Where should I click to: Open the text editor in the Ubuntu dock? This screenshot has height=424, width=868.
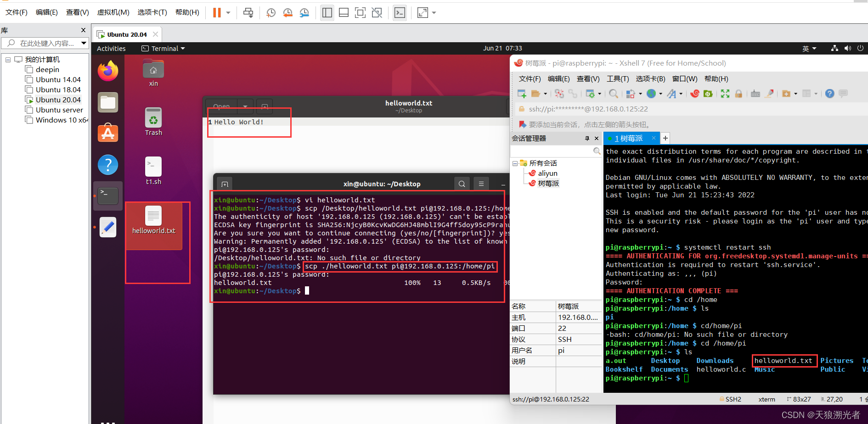coord(108,227)
